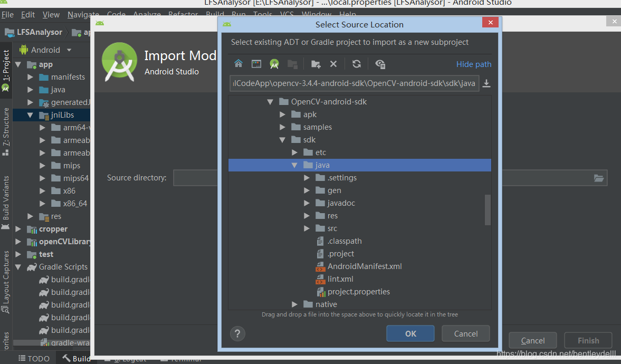
Task: Click the Hide path link
Action: tap(474, 64)
